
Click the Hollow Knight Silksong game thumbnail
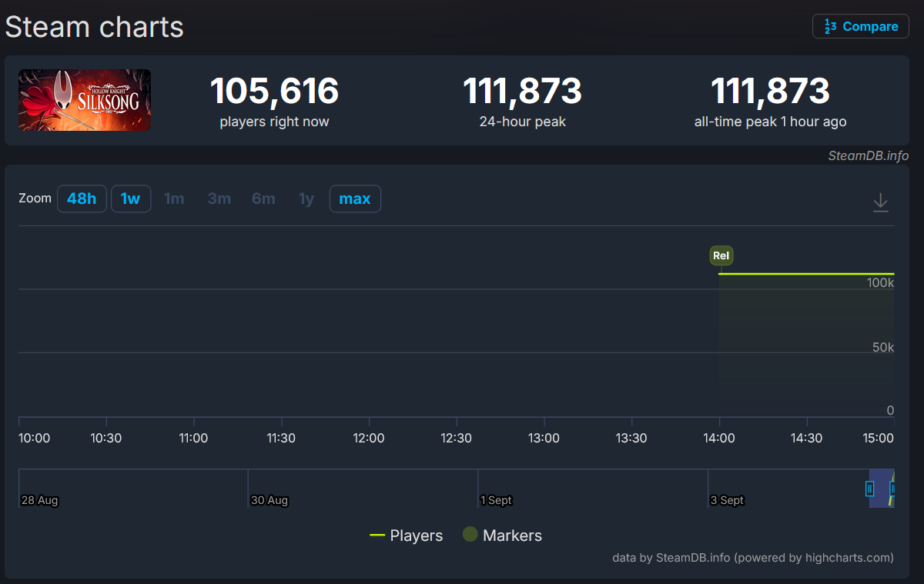coord(85,100)
